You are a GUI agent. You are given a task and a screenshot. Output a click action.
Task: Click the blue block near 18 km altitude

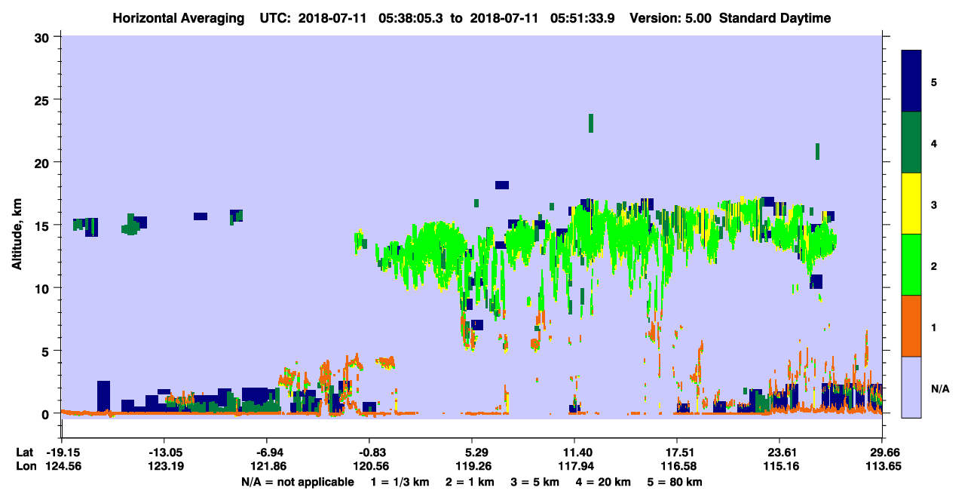502,185
